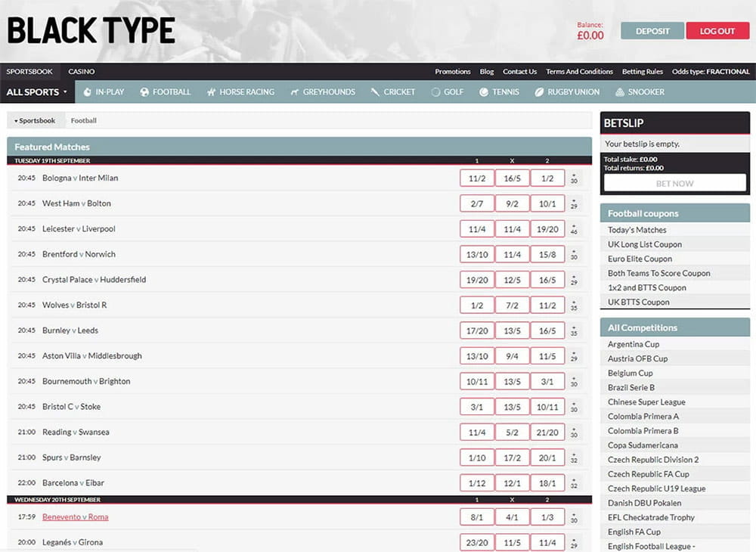This screenshot has width=756, height=552.
Task: Click the Football breadcrumb
Action: pos(83,120)
